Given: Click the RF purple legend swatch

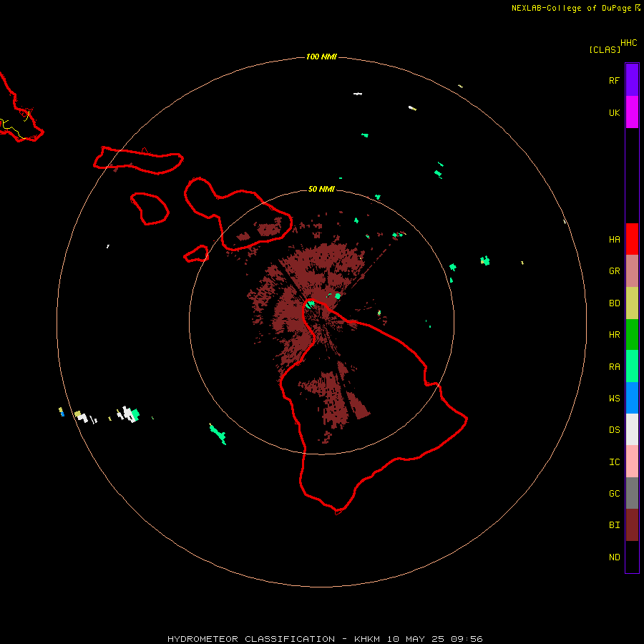Looking at the screenshot, I should tap(632, 80).
